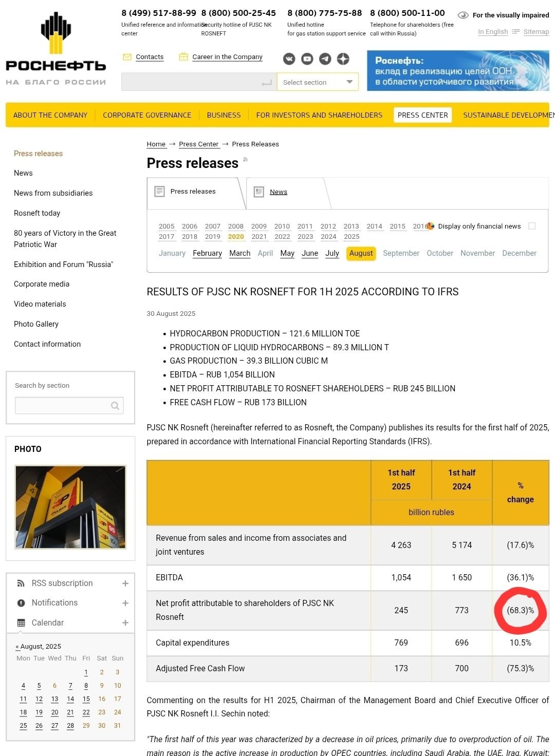The height and width of the screenshot is (756, 555).
Task: Open the About the Company menu
Action: point(50,115)
